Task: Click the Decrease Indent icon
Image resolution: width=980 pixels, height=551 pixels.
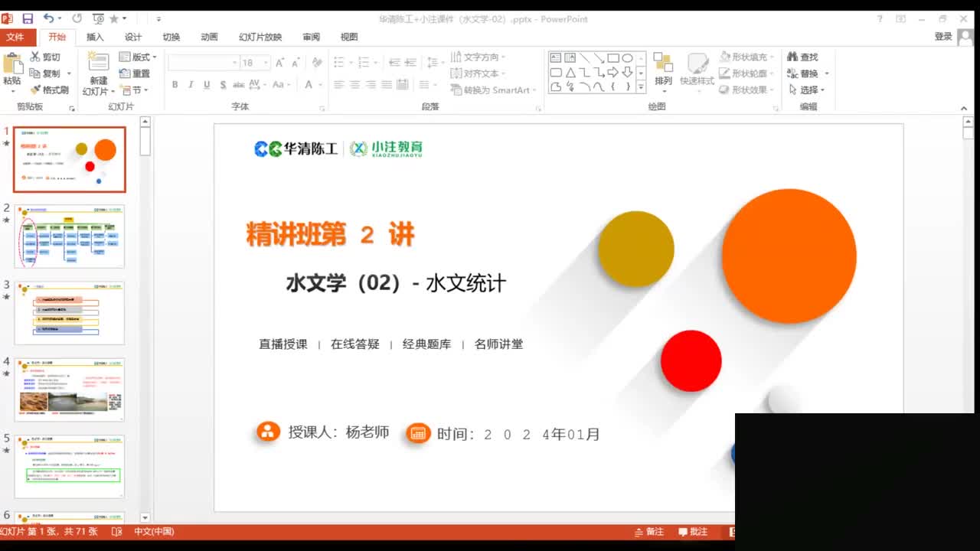Action: [x=394, y=63]
